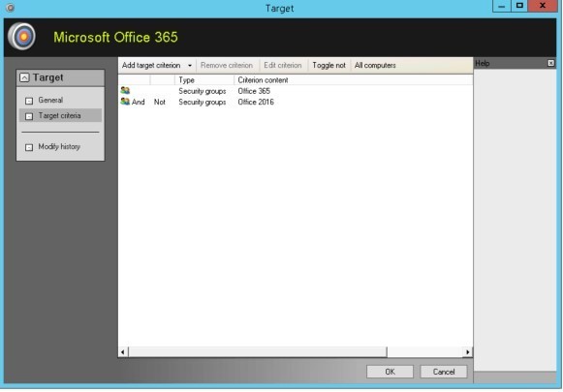Click the Cancel button
Image resolution: width=563 pixels, height=392 pixels.
[x=444, y=372]
